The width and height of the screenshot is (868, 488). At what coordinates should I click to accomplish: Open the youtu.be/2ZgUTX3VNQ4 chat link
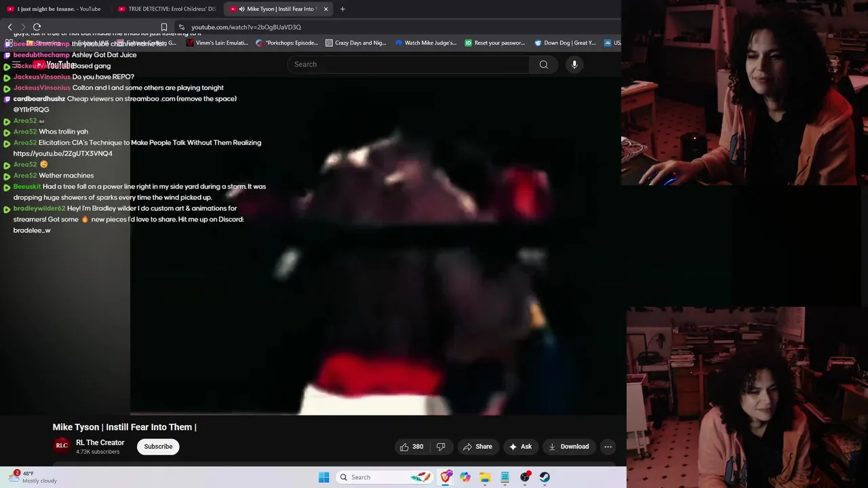63,154
